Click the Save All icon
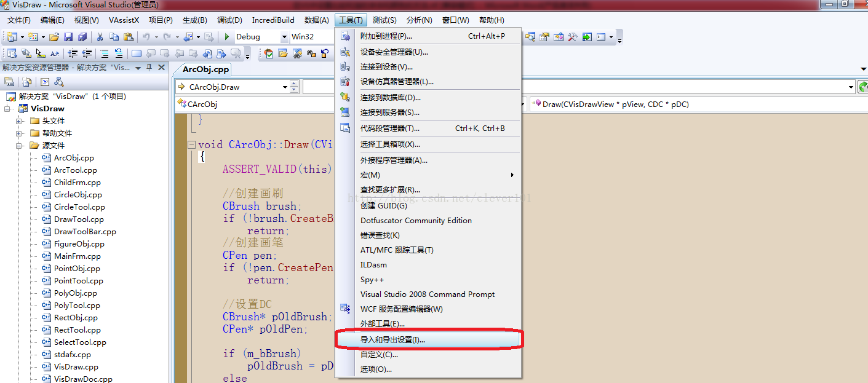This screenshot has height=383, width=868. tap(82, 37)
